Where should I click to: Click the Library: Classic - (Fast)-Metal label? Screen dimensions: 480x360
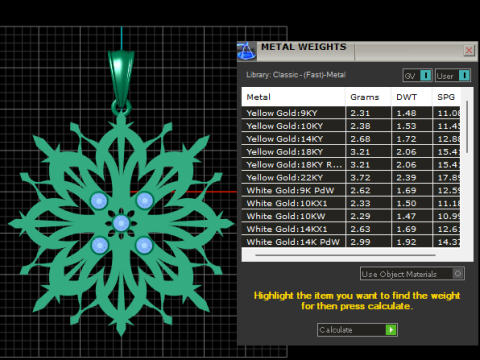(296, 75)
